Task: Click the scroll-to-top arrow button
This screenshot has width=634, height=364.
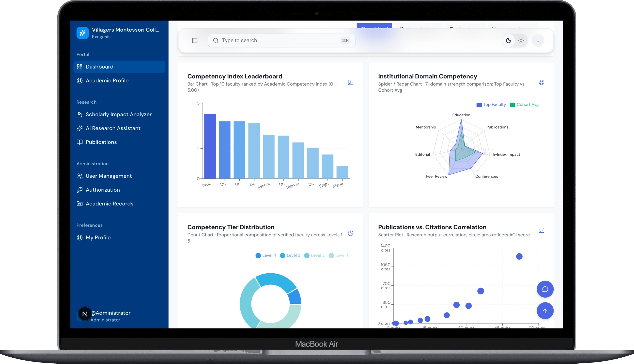Action: point(545,311)
